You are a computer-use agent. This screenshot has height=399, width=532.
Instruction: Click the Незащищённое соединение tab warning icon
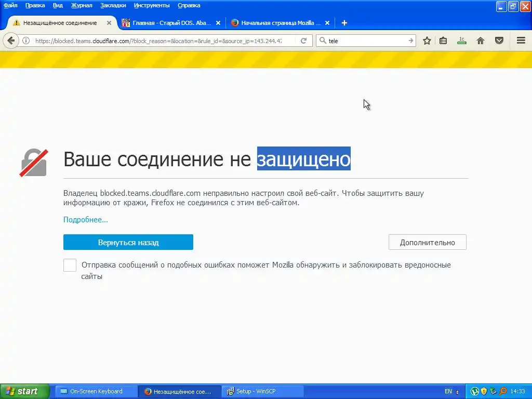point(16,23)
